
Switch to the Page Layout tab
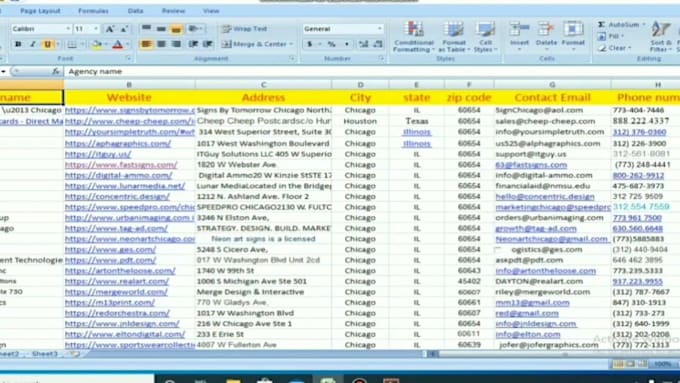click(40, 11)
